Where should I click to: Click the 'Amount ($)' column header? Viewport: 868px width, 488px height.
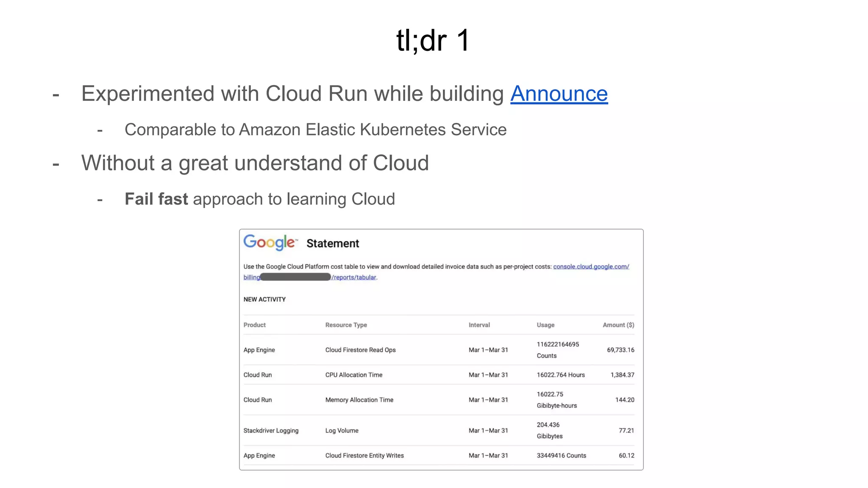[x=618, y=325]
